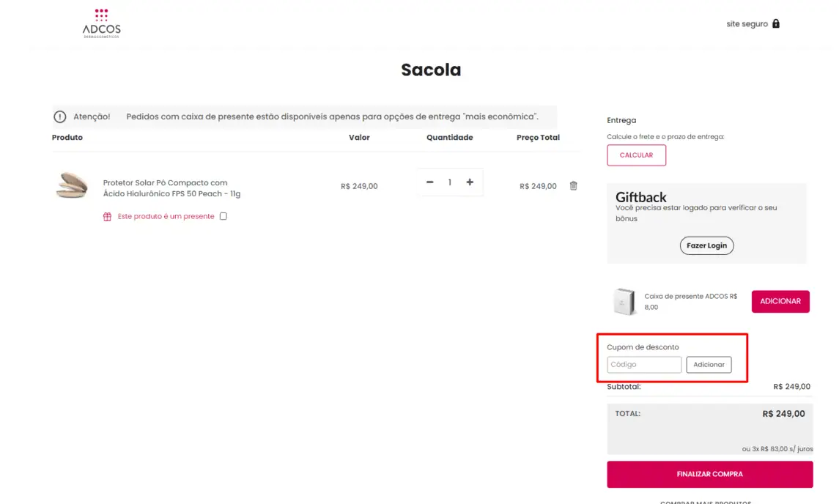Remove the product with the trash icon
The width and height of the screenshot is (839, 504).
[x=574, y=185]
